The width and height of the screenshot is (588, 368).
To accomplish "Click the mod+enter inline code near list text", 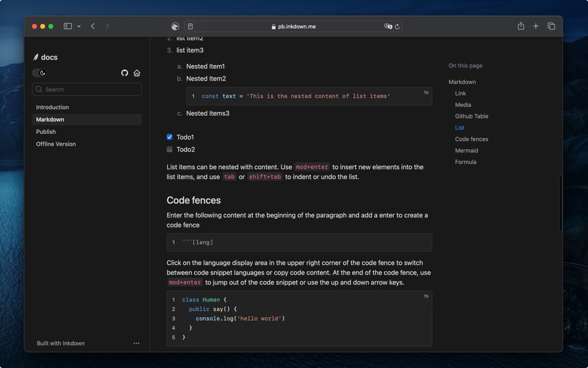I will (x=312, y=167).
